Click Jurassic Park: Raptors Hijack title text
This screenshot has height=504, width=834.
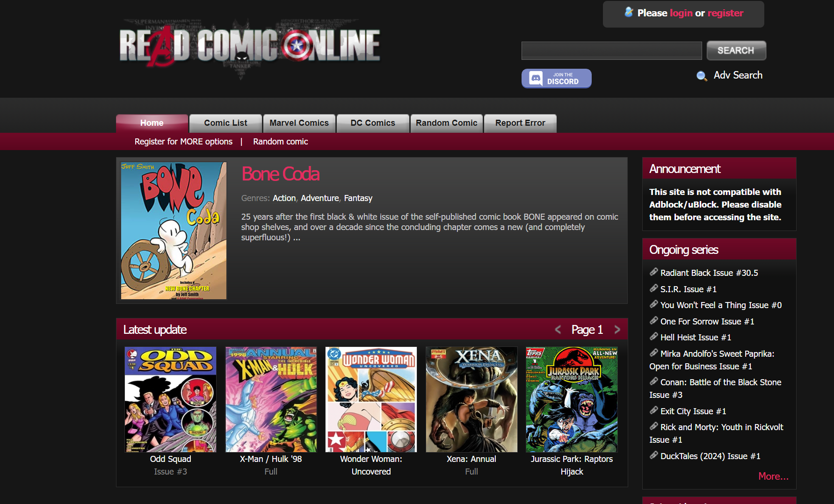[x=572, y=465]
